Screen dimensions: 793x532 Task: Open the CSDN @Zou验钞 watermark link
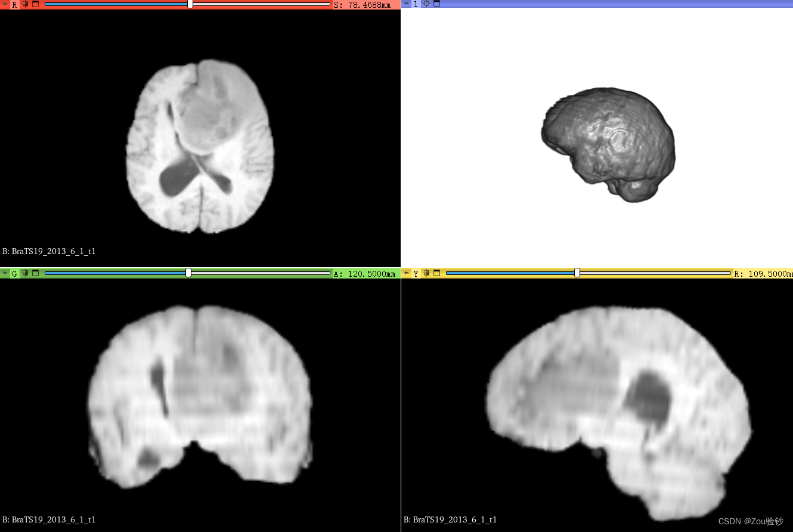coord(752,519)
